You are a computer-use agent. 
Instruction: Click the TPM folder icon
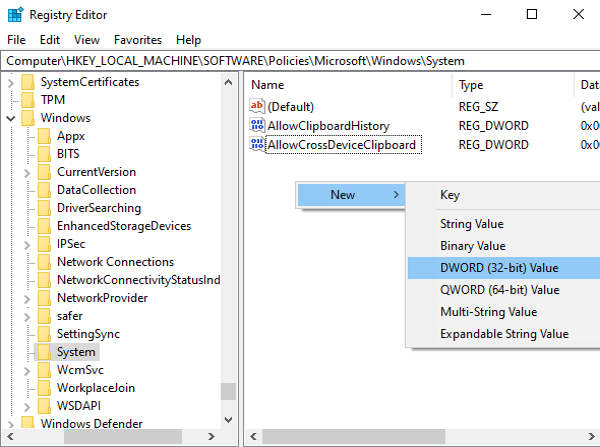28,100
